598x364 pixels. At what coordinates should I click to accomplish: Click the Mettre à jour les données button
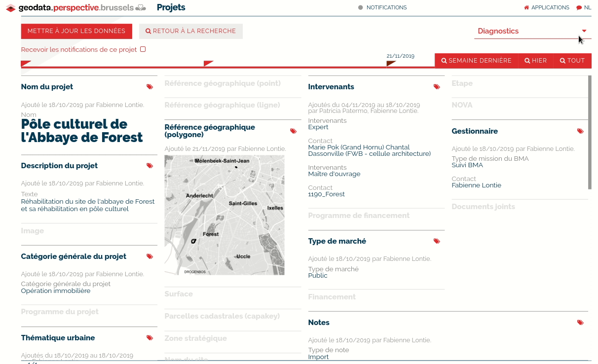point(76,31)
